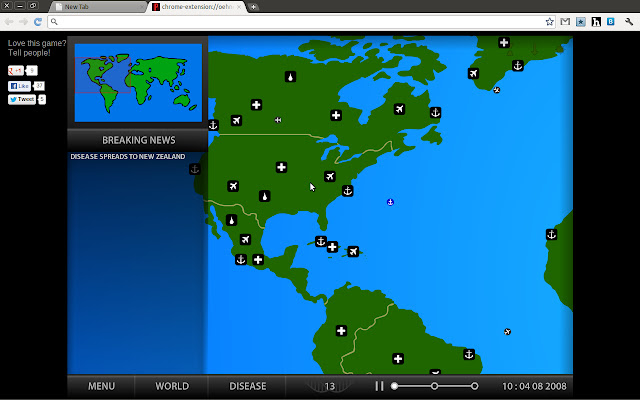Select the hospital icon north of the Great Lakes
The width and height of the screenshot is (640, 400).
pos(336,116)
